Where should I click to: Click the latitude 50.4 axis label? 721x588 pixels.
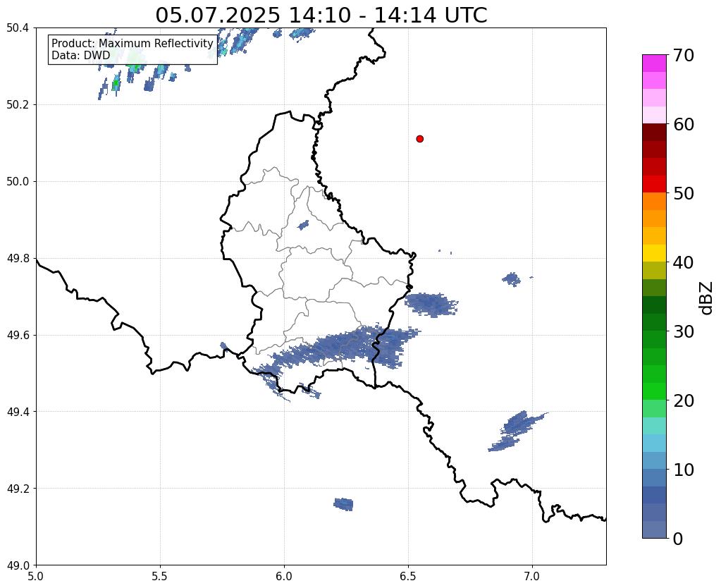point(18,28)
